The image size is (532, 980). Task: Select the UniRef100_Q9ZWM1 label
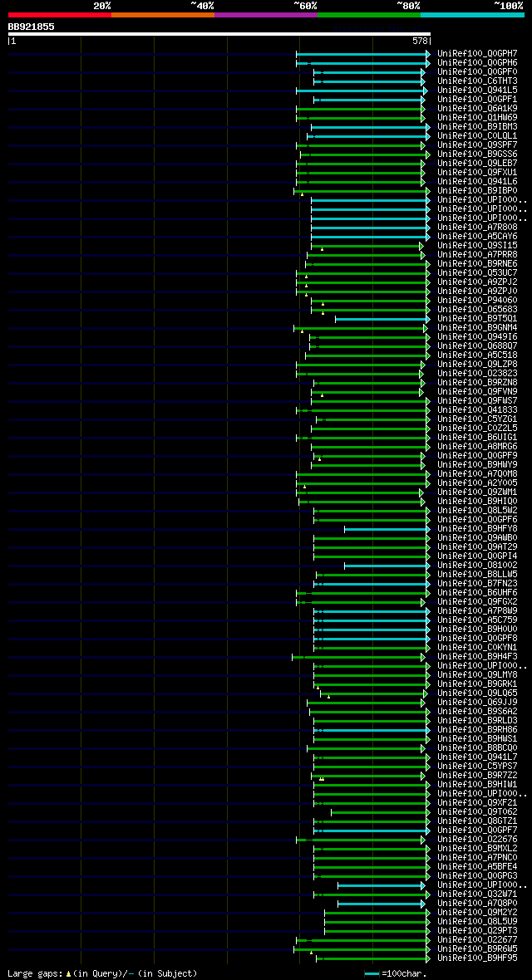477,492
